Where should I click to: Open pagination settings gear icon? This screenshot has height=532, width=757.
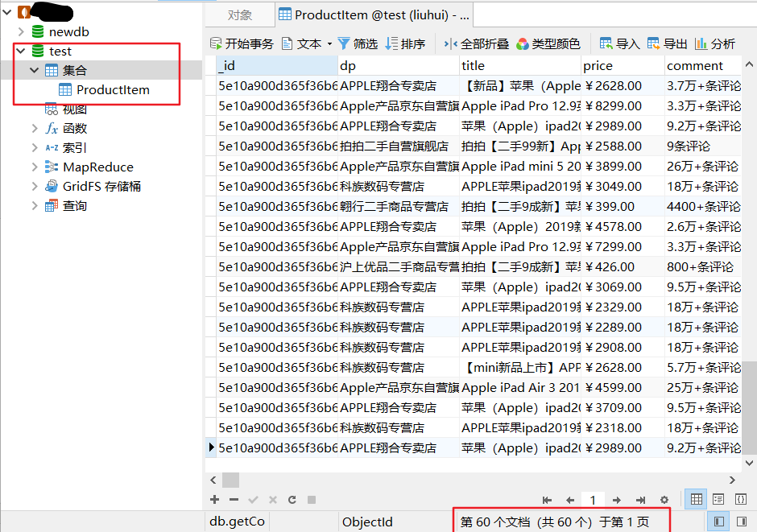click(x=664, y=500)
